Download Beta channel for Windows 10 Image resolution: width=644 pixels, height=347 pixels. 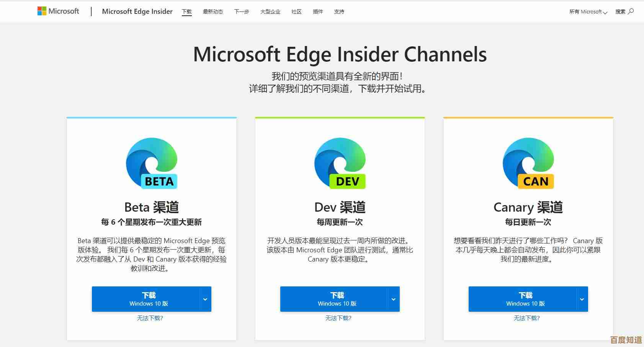(x=146, y=299)
